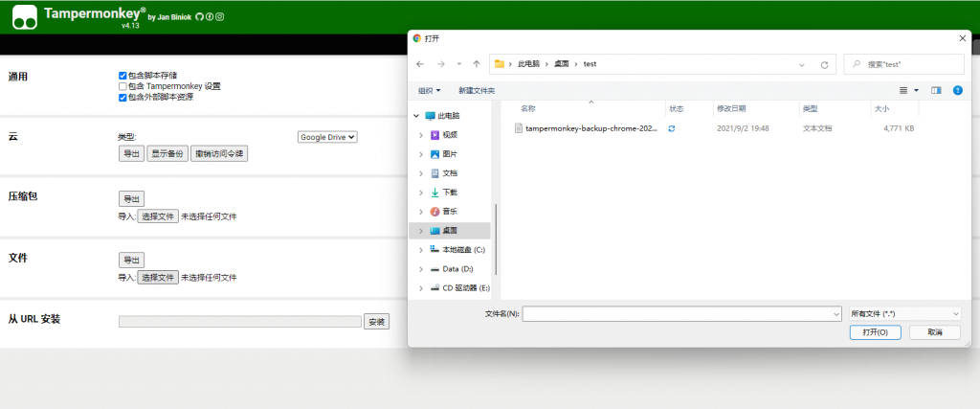Click the search magnifier icon
Viewport: 980px width, 409px height.
click(857, 64)
